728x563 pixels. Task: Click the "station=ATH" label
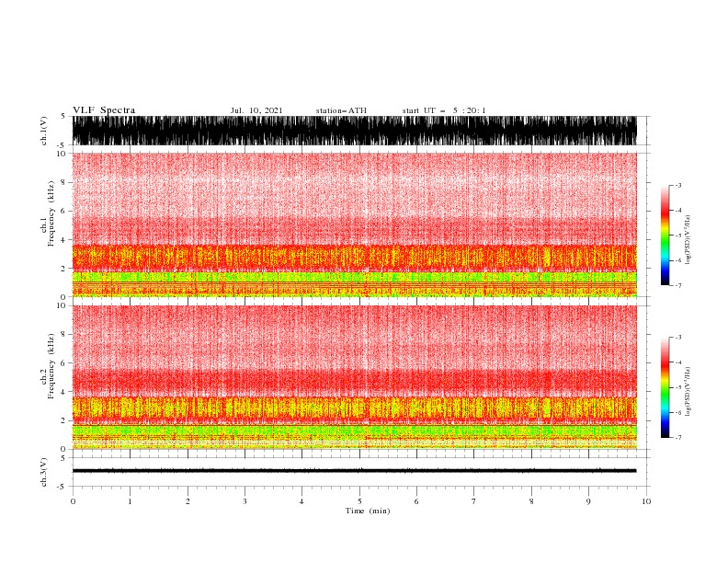click(x=341, y=110)
